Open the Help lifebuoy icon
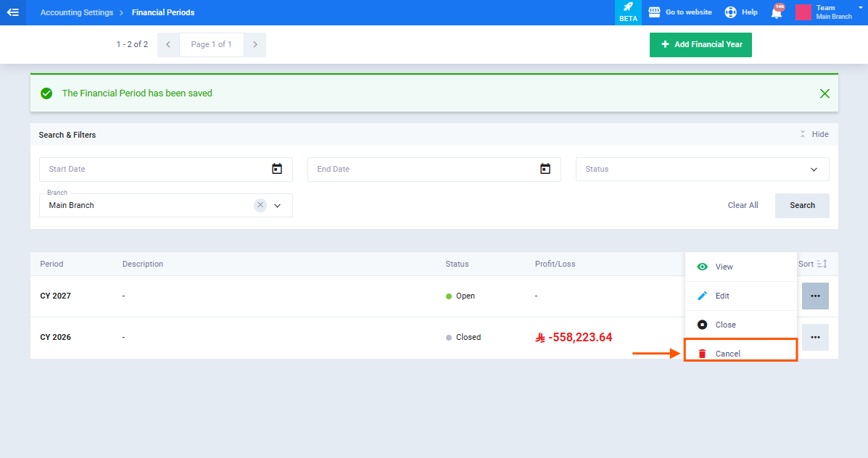 [731, 12]
